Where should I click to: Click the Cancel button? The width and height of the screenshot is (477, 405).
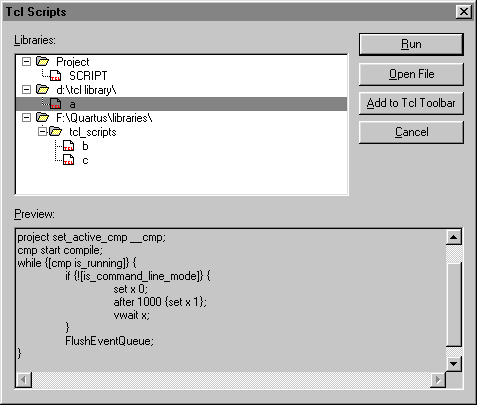[411, 132]
